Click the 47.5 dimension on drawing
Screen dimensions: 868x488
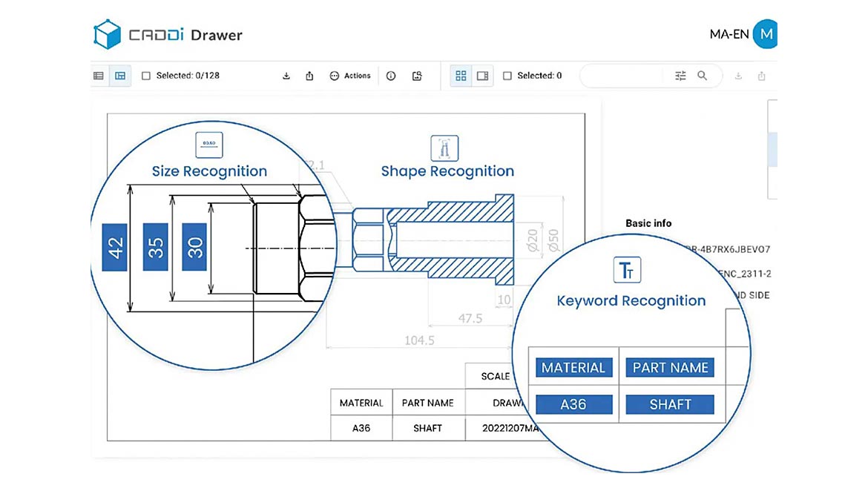[470, 318]
